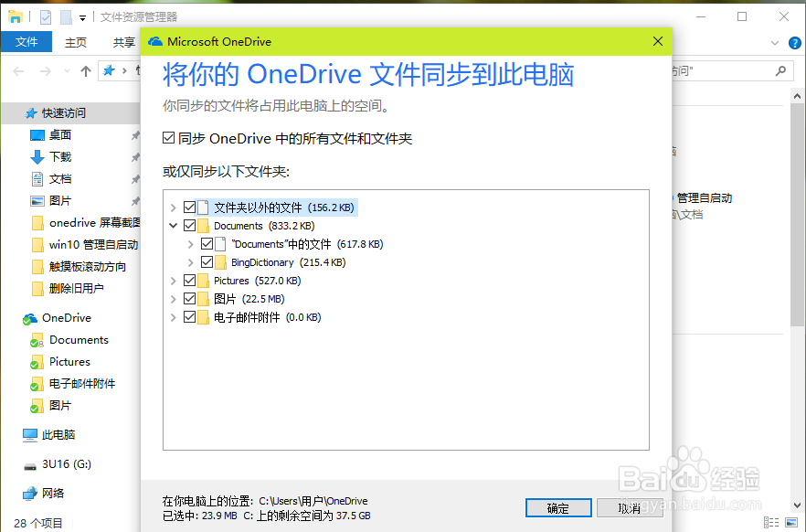Toggle the 文件夹以外的文件 checkbox

pos(190,207)
